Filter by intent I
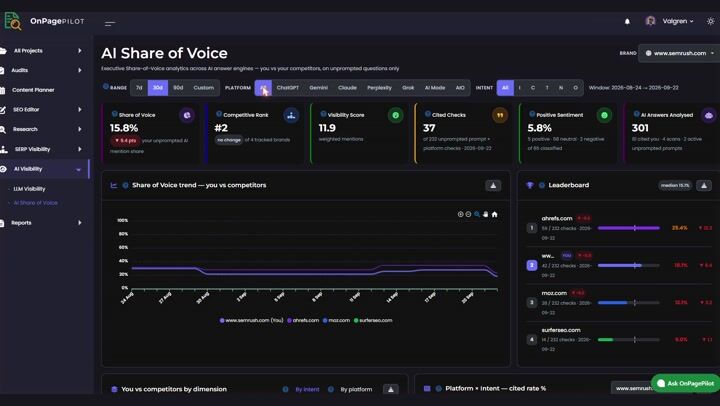Screen dimensions: 720x406 click(x=519, y=88)
